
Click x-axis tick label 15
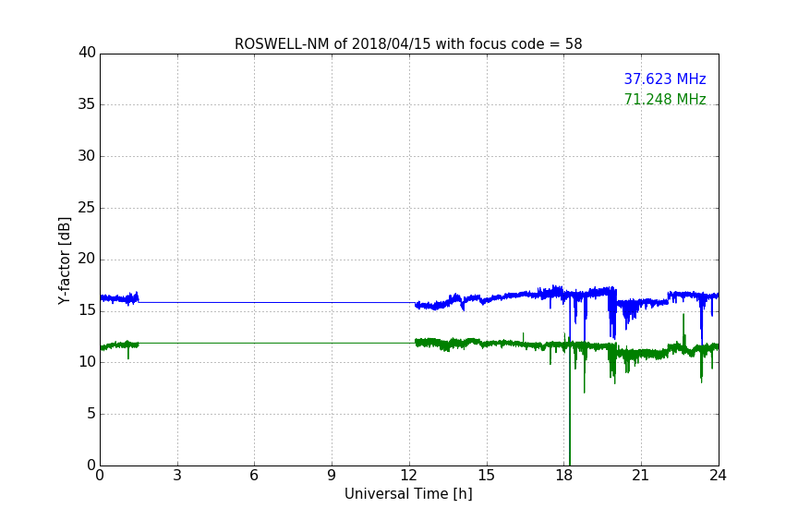coord(486,476)
